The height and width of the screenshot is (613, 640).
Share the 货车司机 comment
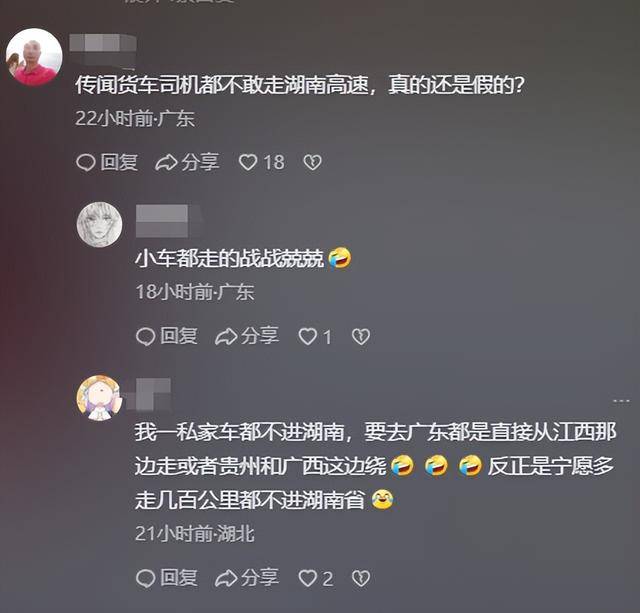pyautogui.click(x=188, y=162)
